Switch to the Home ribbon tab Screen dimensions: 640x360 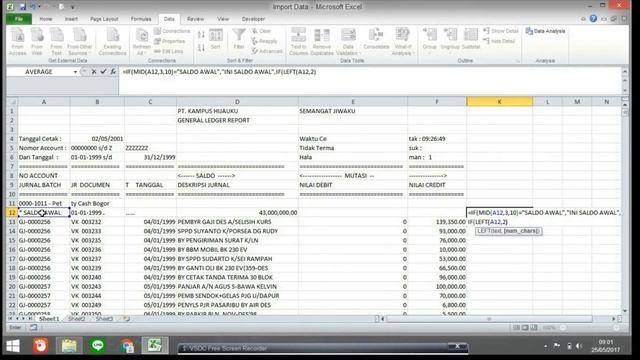46,19
